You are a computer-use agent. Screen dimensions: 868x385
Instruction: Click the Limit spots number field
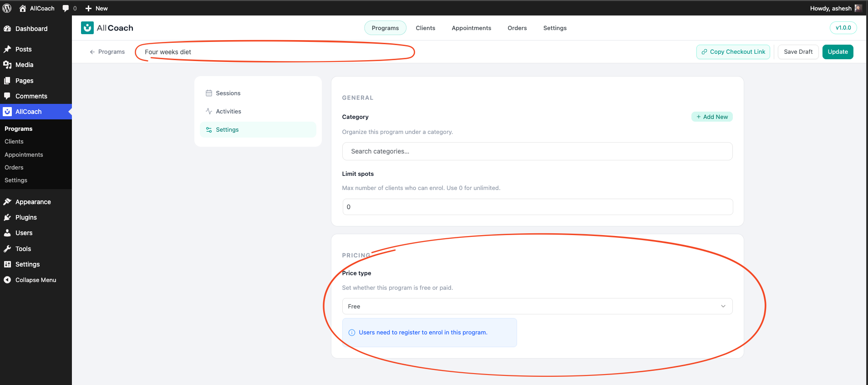point(537,207)
